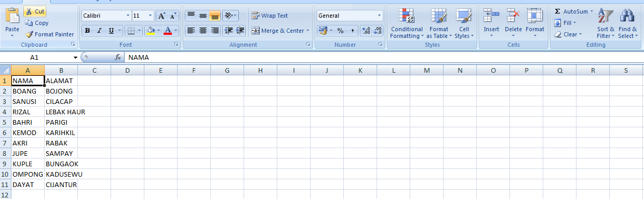Open font color dropdown arrow
Screen dimensions: 644x199
pyautogui.click(x=176, y=31)
